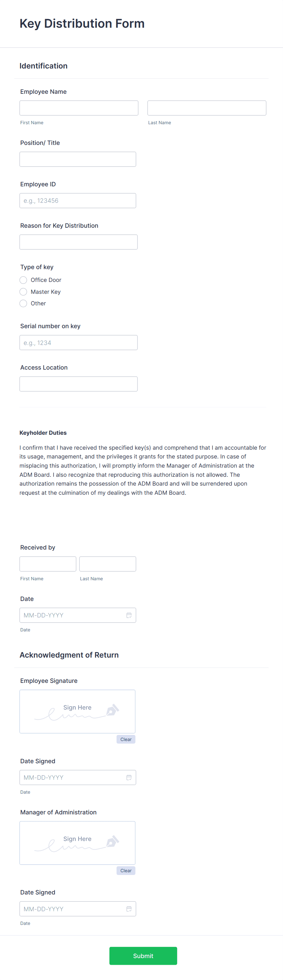The image size is (283, 980).
Task: Select the Other key type option
Action: pyautogui.click(x=23, y=303)
